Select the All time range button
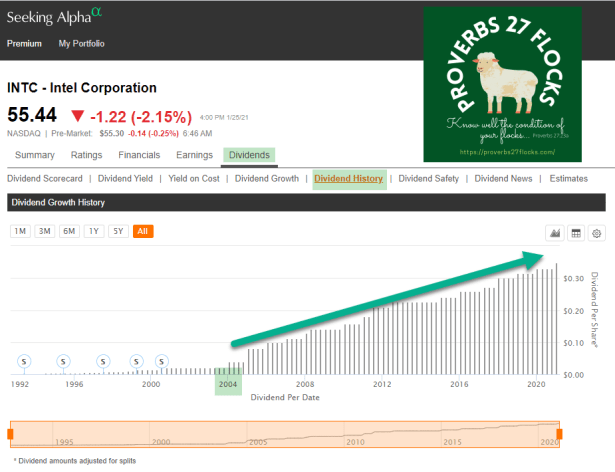 (x=144, y=231)
